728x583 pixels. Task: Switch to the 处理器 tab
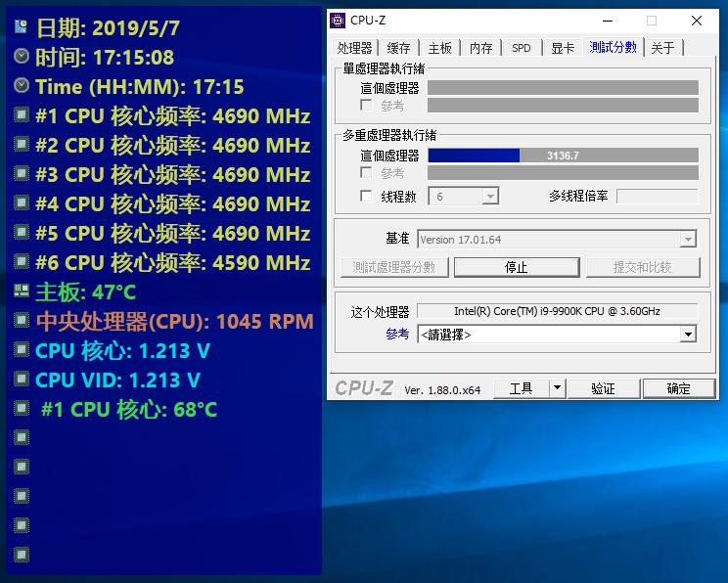[x=355, y=47]
